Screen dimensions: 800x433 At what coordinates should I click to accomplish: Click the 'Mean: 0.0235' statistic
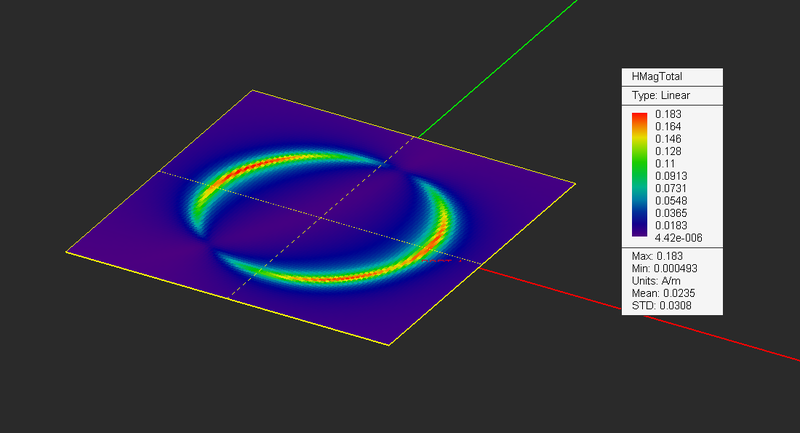[663, 293]
